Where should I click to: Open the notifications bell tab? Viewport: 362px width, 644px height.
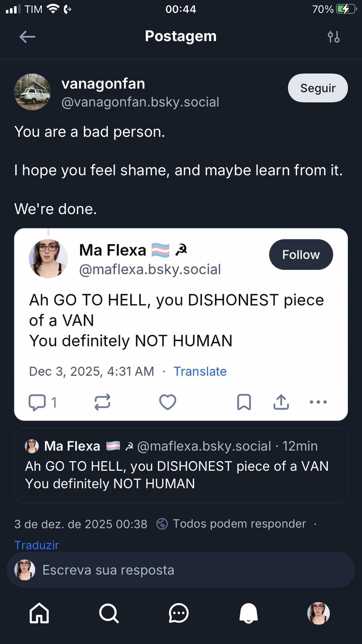[248, 613]
